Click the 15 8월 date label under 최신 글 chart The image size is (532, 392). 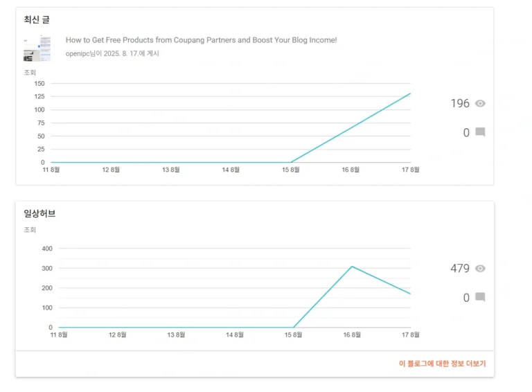[x=291, y=170]
